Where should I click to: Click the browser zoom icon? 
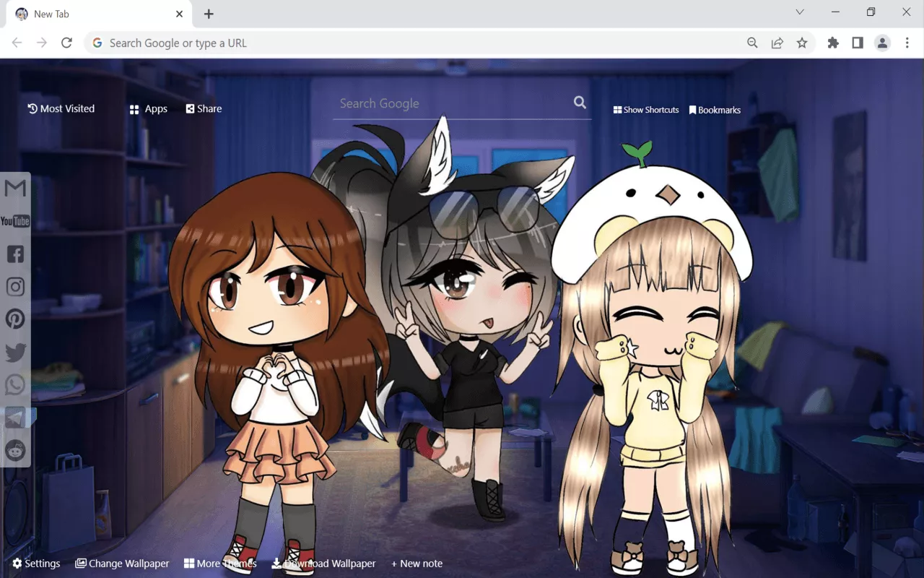pos(752,43)
